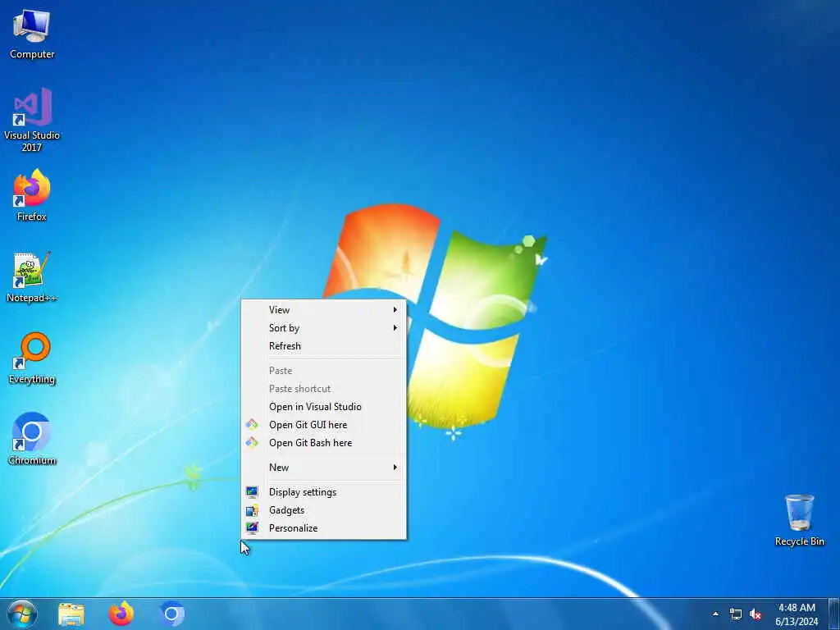Screen dimensions: 840x630
Task: Open the network status tray icon
Action: coord(736,614)
